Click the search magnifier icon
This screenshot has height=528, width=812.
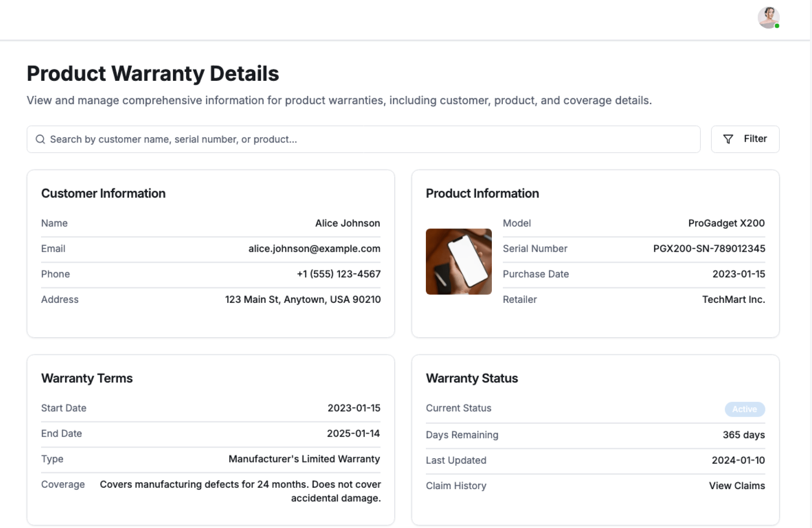point(40,139)
